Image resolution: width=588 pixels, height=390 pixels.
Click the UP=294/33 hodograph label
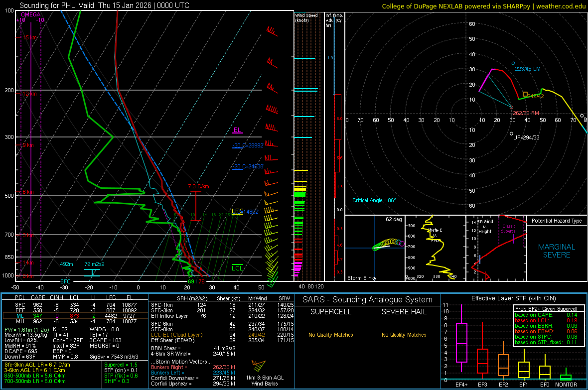526,137
